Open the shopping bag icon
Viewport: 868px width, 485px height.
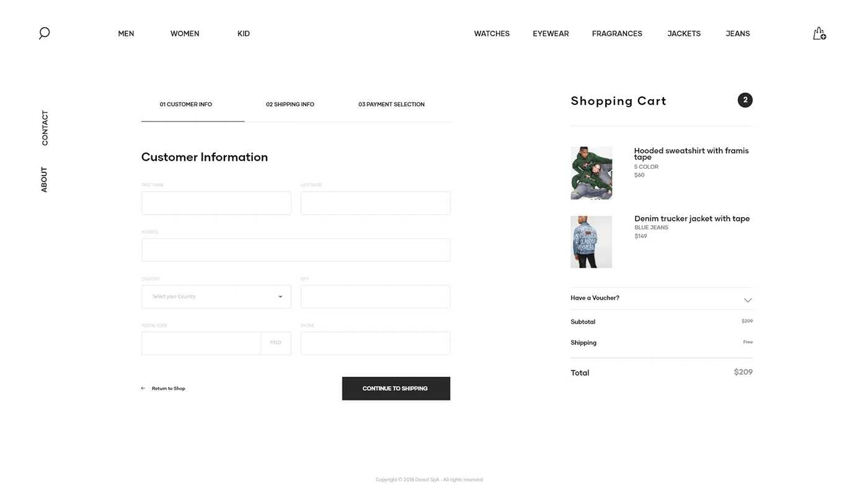coord(819,33)
